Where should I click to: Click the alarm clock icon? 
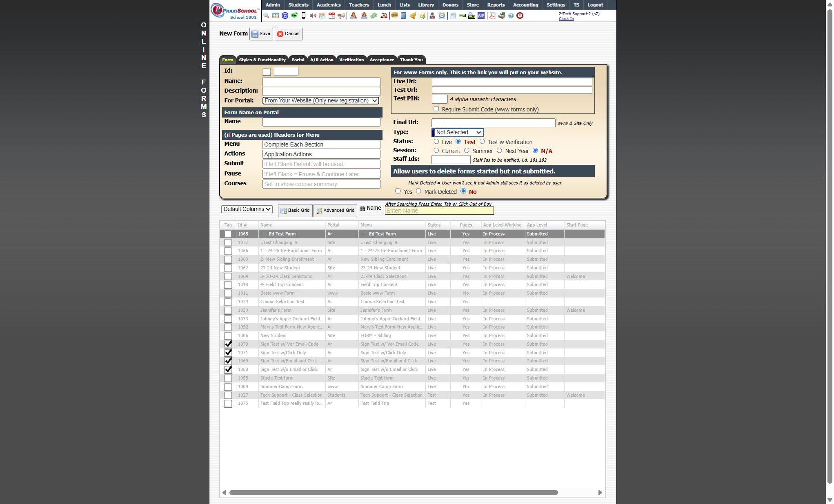(x=442, y=16)
